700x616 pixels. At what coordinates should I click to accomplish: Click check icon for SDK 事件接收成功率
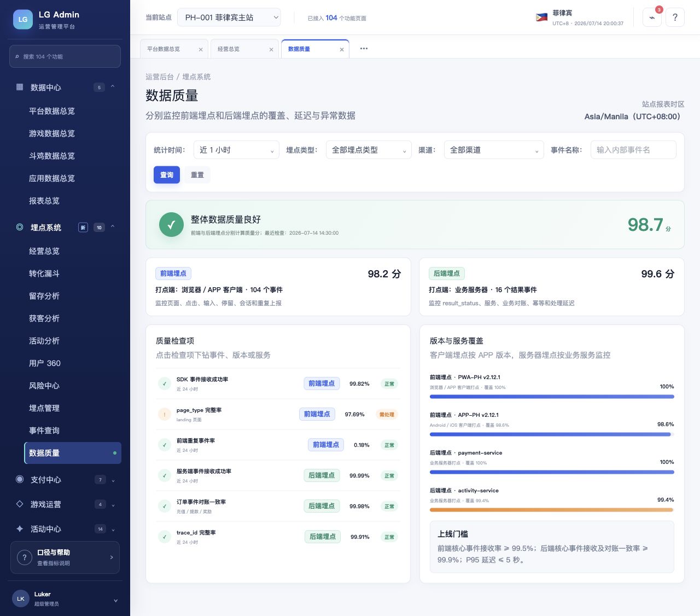point(164,383)
